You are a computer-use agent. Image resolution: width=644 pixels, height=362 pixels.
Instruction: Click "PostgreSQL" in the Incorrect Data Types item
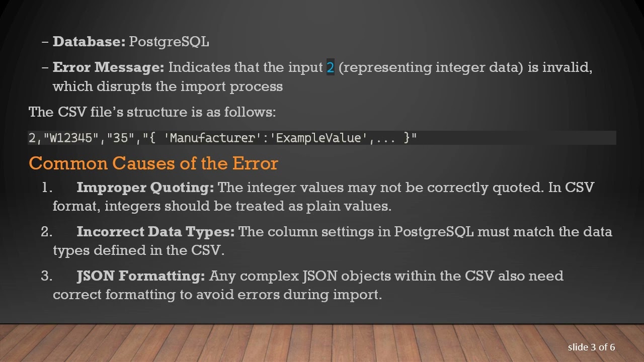pyautogui.click(x=434, y=232)
